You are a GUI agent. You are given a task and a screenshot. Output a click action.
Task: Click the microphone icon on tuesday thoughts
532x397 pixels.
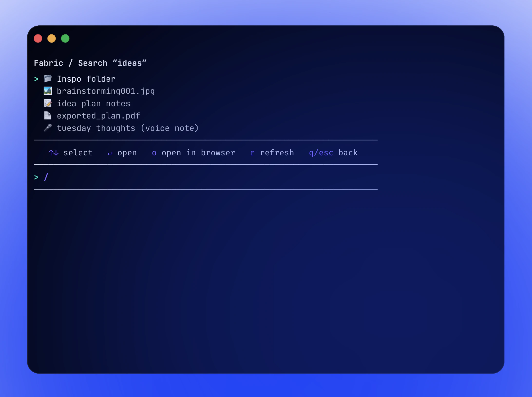48,128
